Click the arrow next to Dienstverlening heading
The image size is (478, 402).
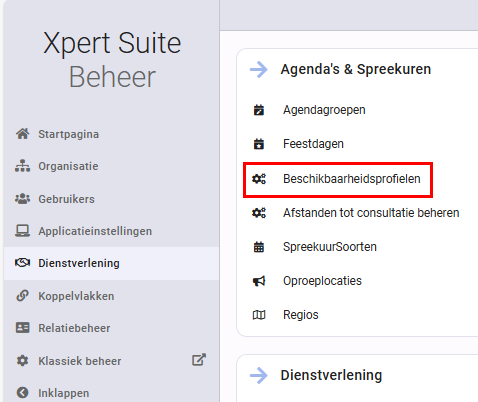pos(259,376)
